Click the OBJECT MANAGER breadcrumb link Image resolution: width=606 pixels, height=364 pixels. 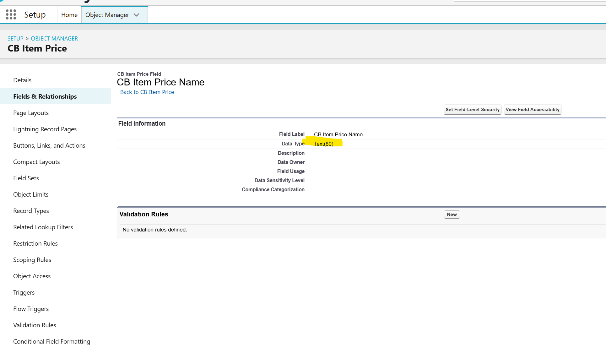(54, 38)
